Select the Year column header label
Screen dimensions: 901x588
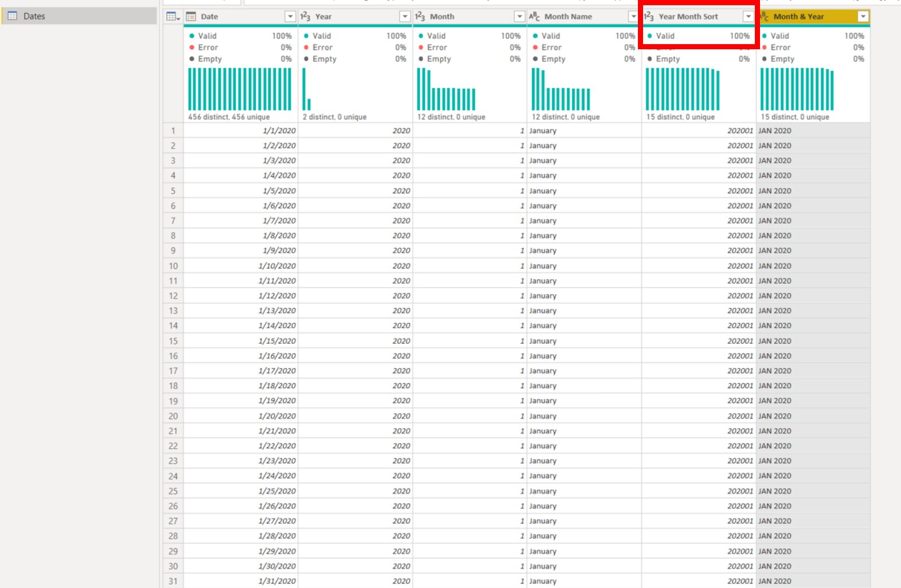[x=323, y=17]
